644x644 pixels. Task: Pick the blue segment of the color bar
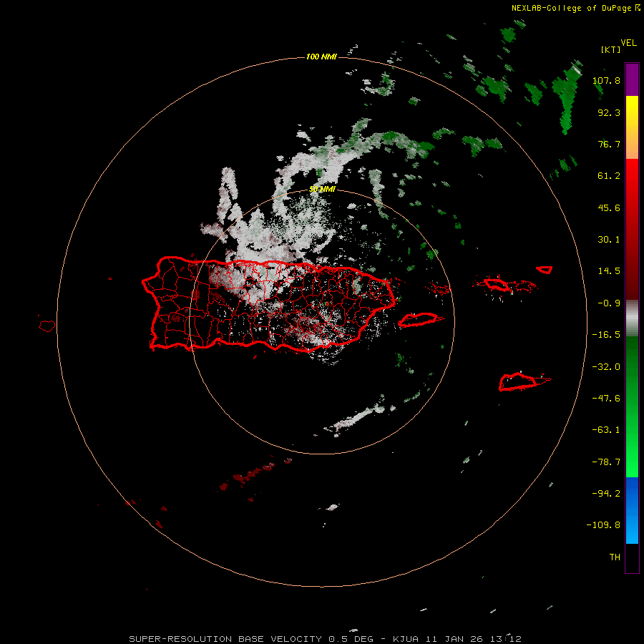coord(632,510)
